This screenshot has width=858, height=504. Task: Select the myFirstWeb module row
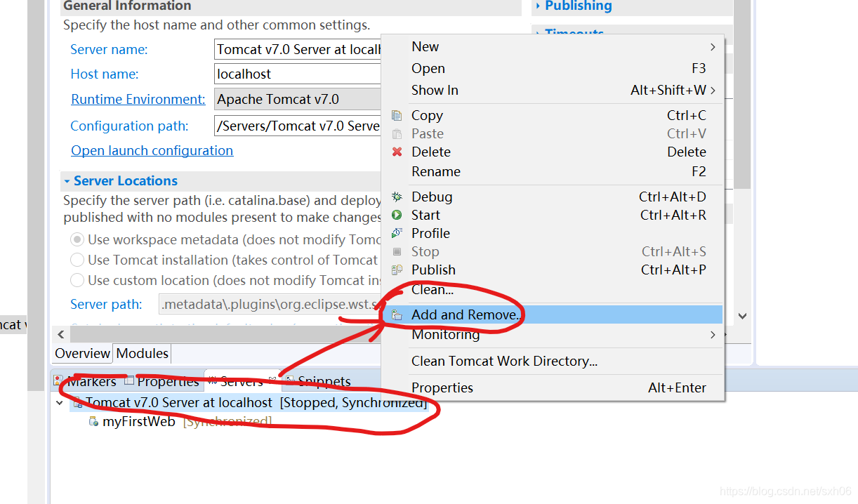click(x=180, y=422)
